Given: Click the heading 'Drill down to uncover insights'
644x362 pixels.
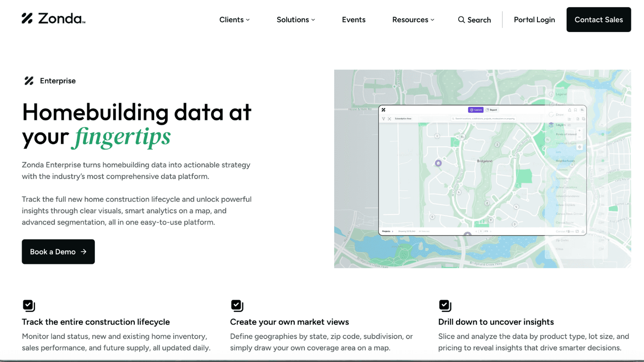Looking at the screenshot, I should pos(496,322).
